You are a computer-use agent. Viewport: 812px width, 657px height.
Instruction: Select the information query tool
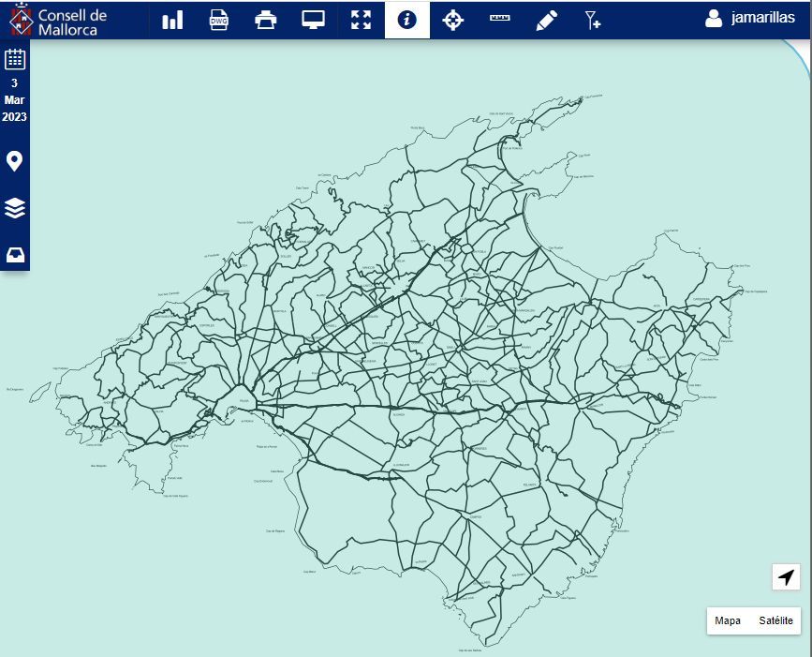click(x=407, y=21)
